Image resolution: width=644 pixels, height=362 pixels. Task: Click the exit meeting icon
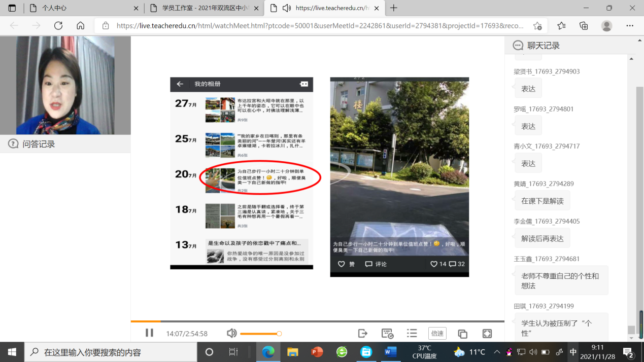[362, 333]
